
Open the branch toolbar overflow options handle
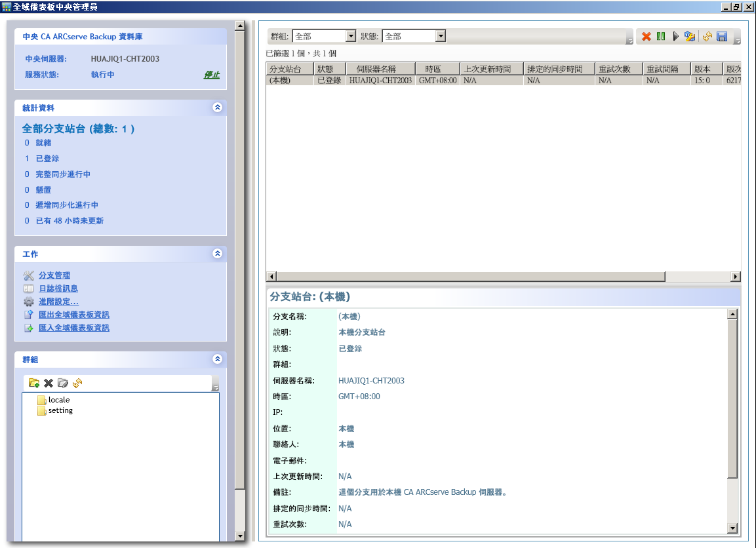pos(737,37)
